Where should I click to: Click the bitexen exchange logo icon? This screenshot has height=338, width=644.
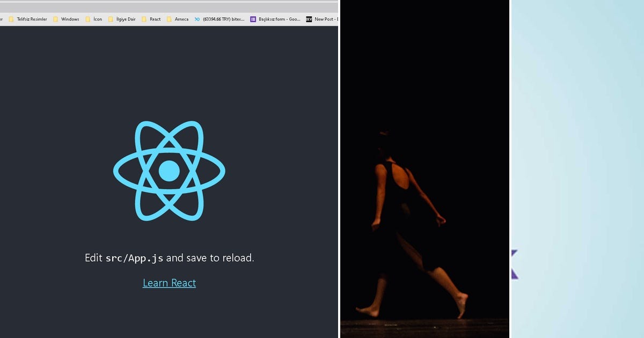tap(198, 19)
